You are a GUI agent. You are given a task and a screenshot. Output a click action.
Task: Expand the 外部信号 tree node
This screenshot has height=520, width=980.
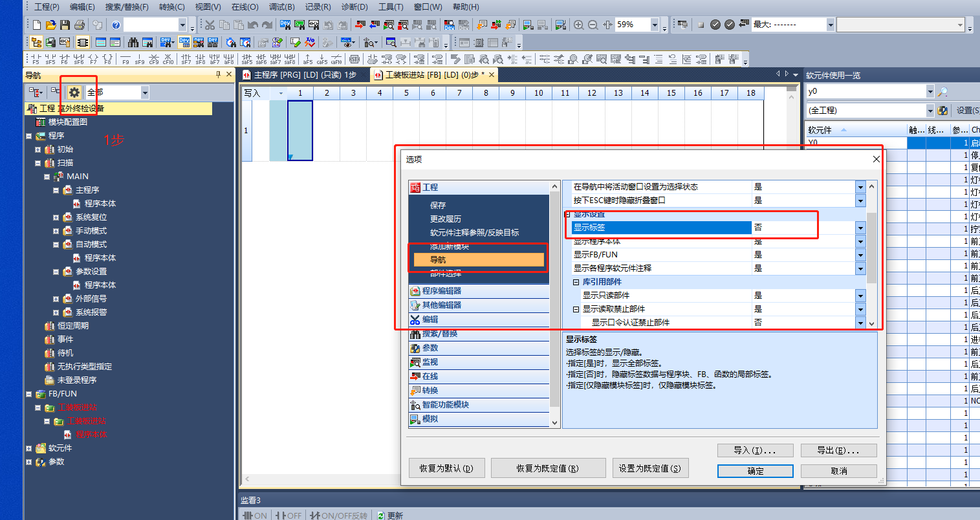(56, 299)
